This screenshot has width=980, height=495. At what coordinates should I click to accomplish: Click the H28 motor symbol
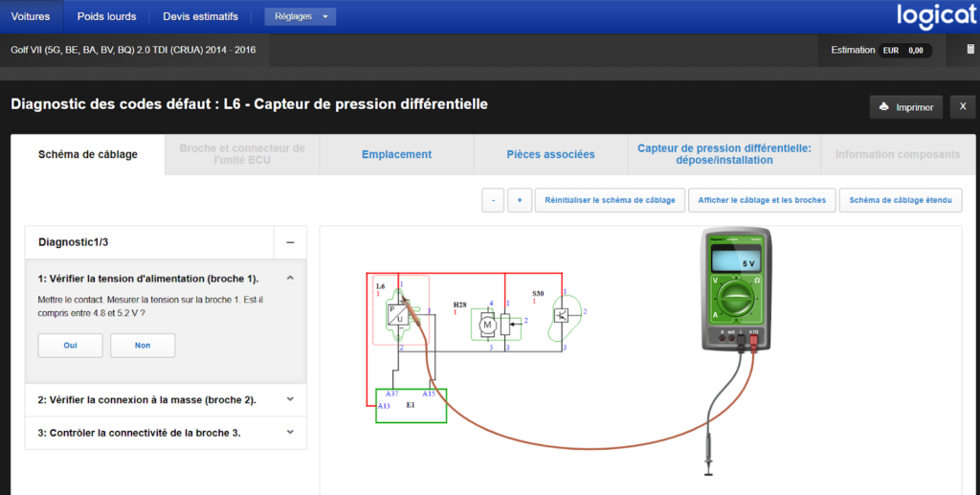point(487,325)
